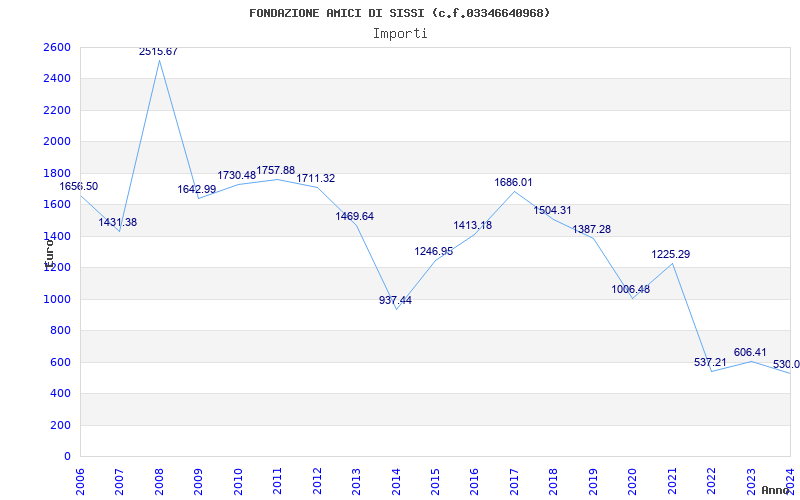
Task: Click the 1757.88 data label
Action: (276, 170)
